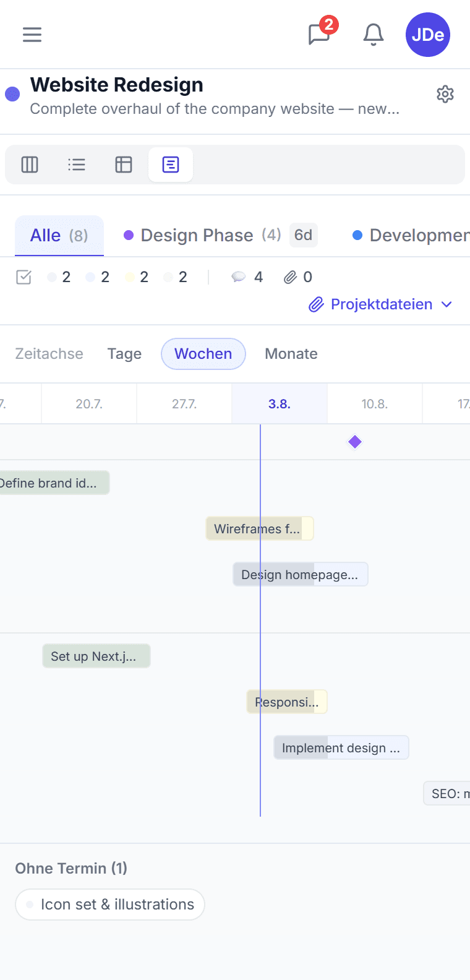Open the Design homepage... task bar

point(301,575)
